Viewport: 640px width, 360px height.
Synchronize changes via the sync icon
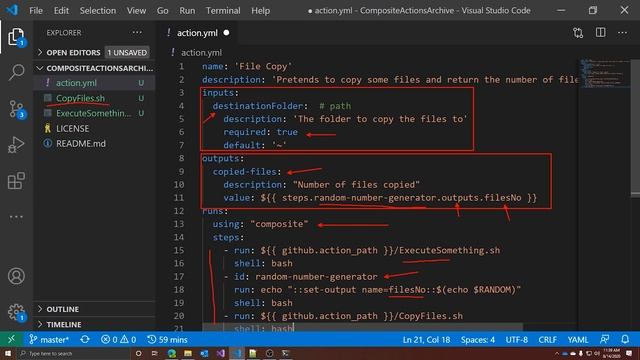85,339
